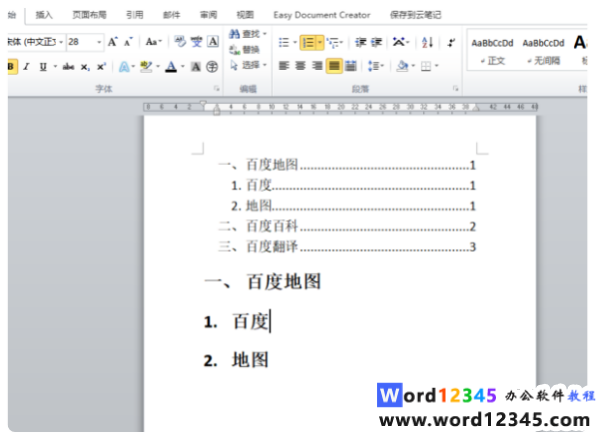Open the 插入 tab
This screenshot has height=436, width=600.
pos(44,15)
